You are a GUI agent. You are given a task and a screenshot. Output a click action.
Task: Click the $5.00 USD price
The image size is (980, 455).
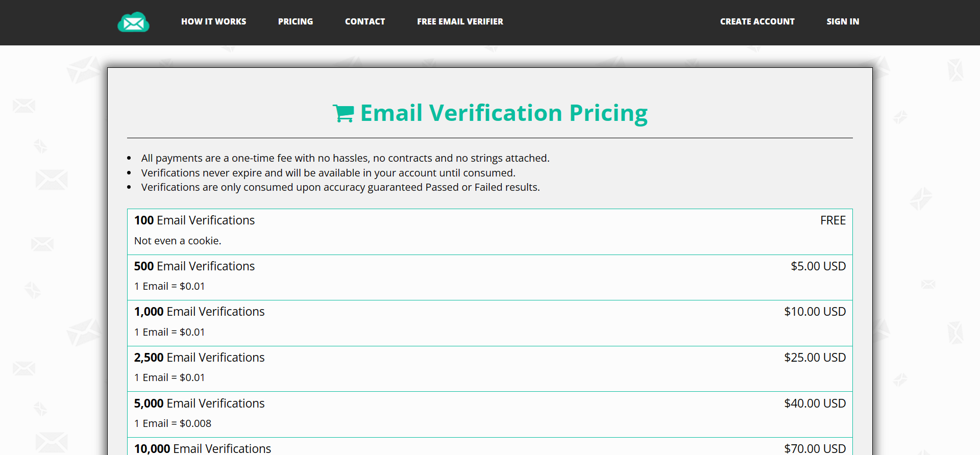(x=818, y=266)
